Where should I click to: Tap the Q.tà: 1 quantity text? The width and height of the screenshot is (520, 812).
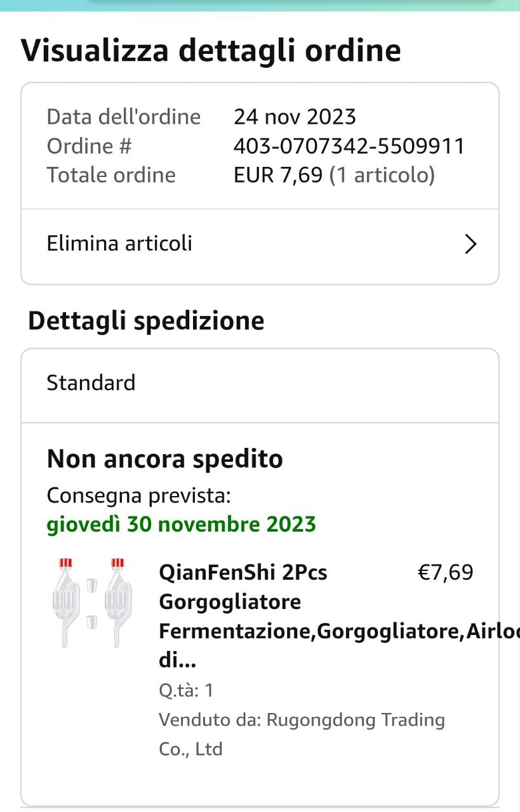click(x=186, y=690)
